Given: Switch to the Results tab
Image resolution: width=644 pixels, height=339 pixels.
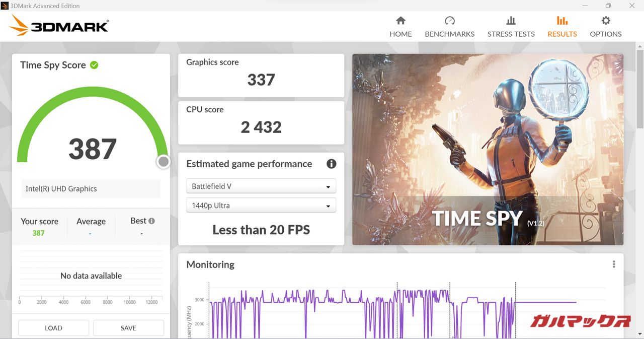Looking at the screenshot, I should point(562,27).
